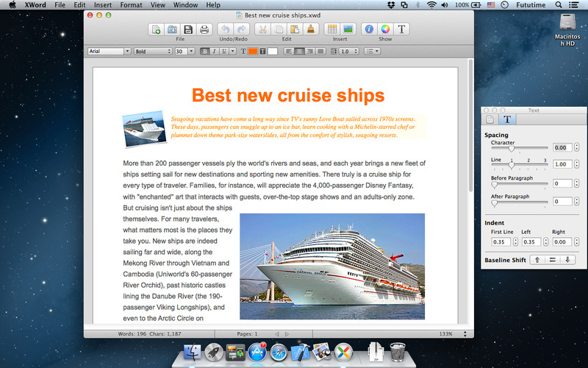Paste from the clipboard icon
The image size is (588, 368).
click(x=295, y=29)
